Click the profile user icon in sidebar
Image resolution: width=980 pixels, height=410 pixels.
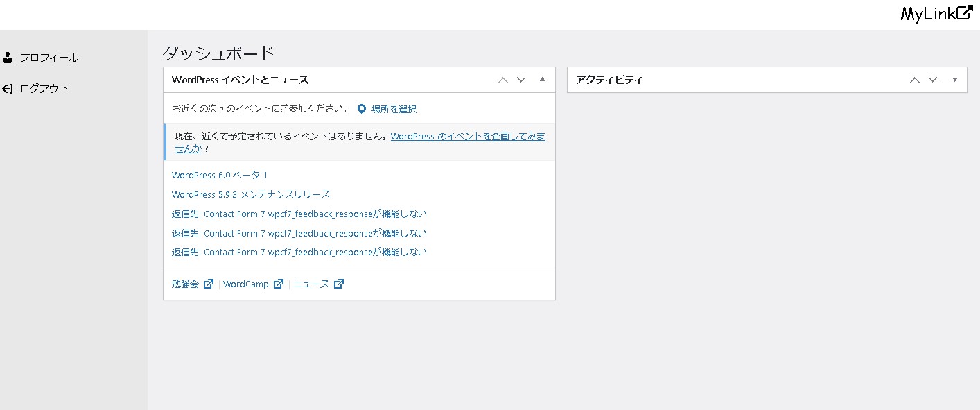(x=8, y=58)
